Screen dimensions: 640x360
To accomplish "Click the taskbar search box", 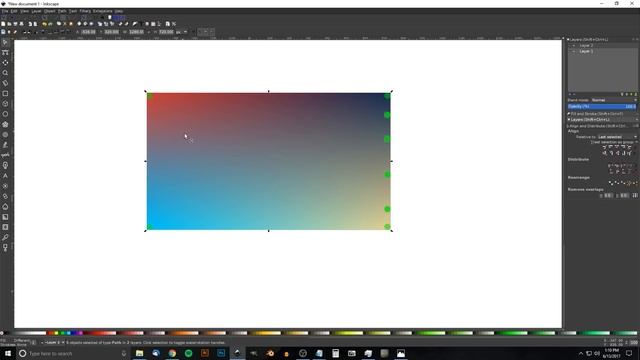I will point(73,353).
